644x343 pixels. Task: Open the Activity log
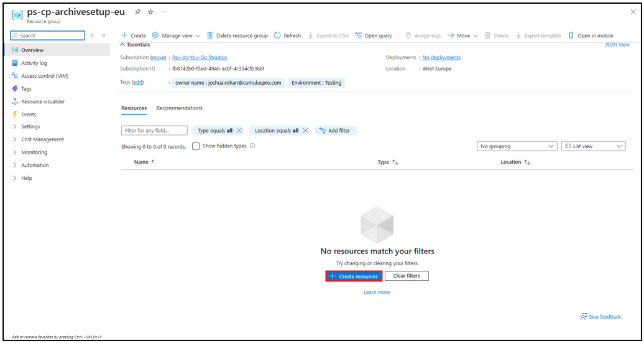34,63
